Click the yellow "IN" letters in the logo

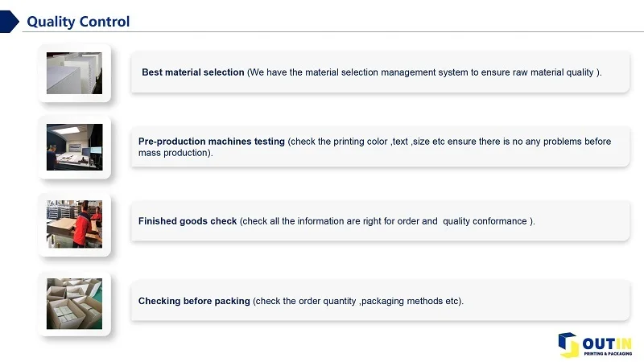click(624, 339)
